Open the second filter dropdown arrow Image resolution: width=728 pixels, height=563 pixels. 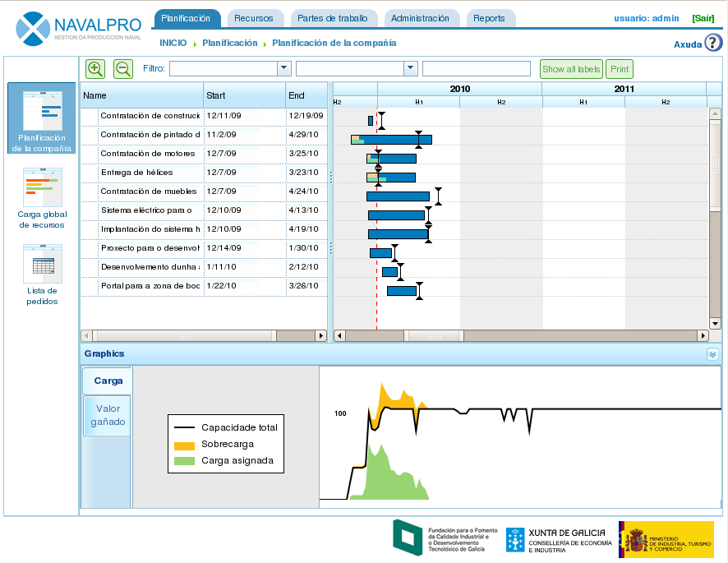click(x=411, y=69)
